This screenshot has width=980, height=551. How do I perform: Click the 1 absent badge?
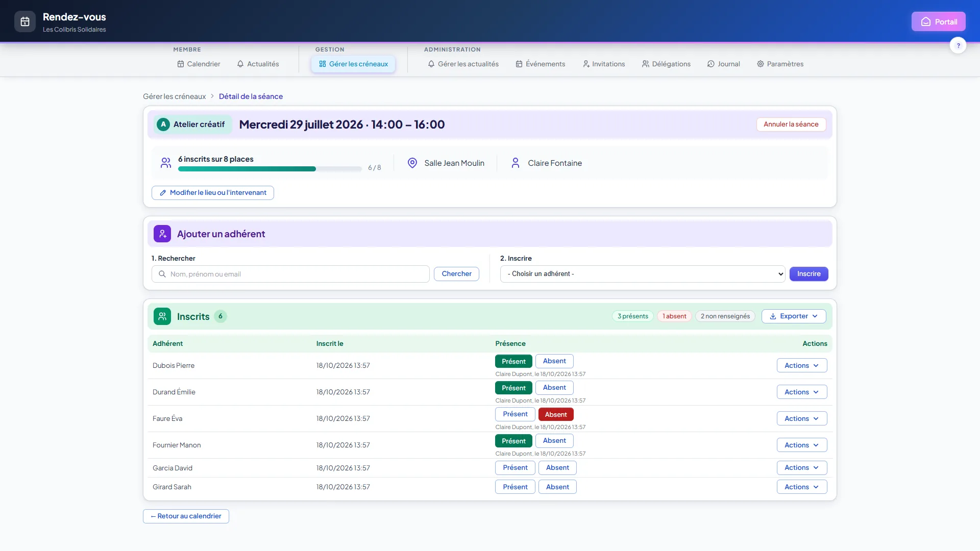[x=674, y=316]
